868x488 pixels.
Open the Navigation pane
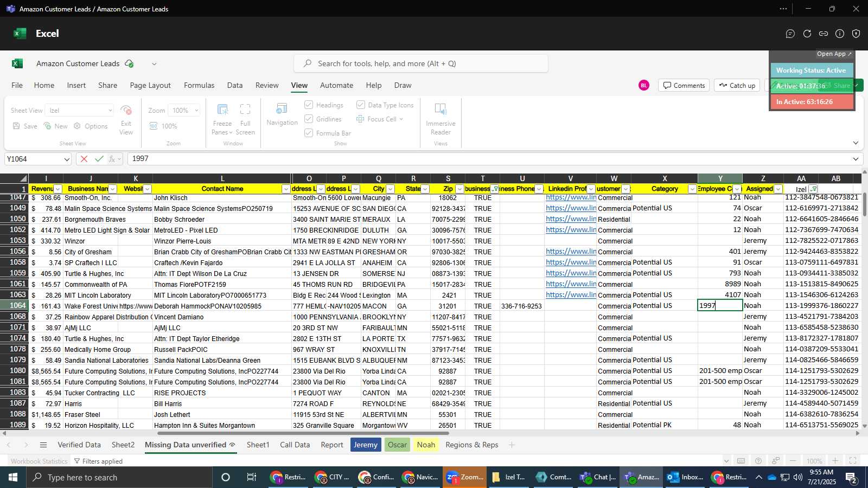pyautogui.click(x=282, y=114)
